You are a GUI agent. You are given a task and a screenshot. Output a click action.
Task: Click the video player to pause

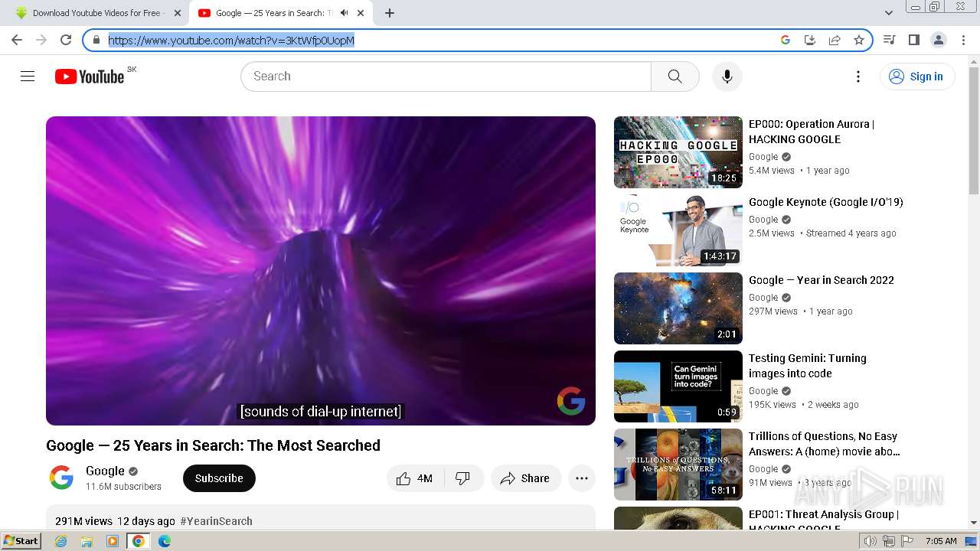pos(321,271)
